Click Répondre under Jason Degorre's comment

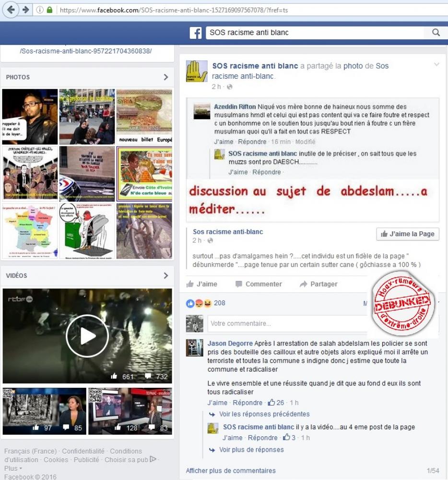coord(248,403)
